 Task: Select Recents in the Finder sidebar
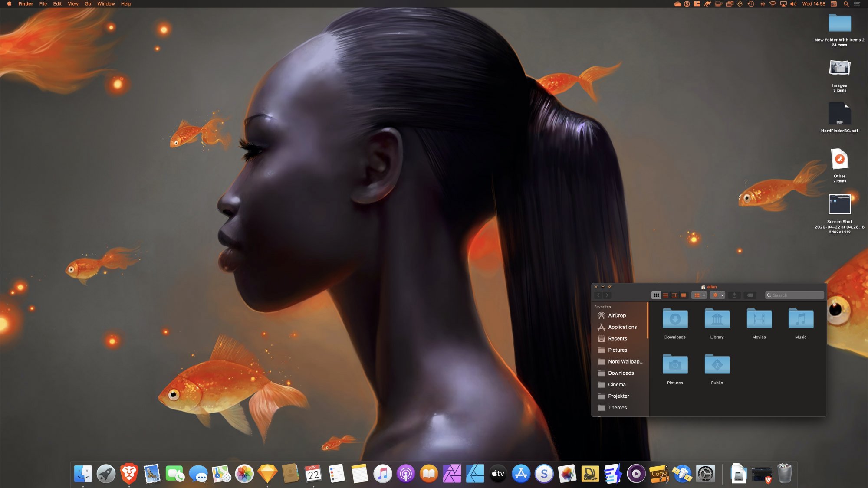coord(621,338)
